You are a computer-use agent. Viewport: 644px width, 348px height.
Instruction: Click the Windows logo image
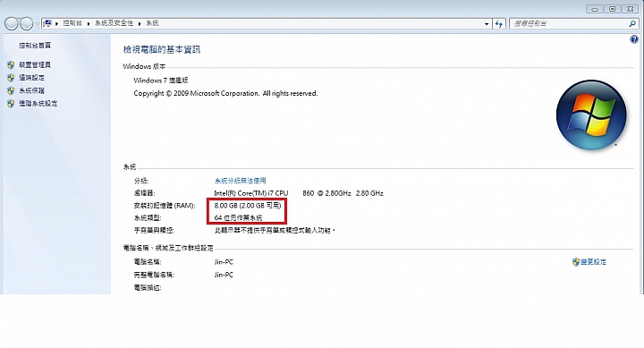pyautogui.click(x=591, y=115)
